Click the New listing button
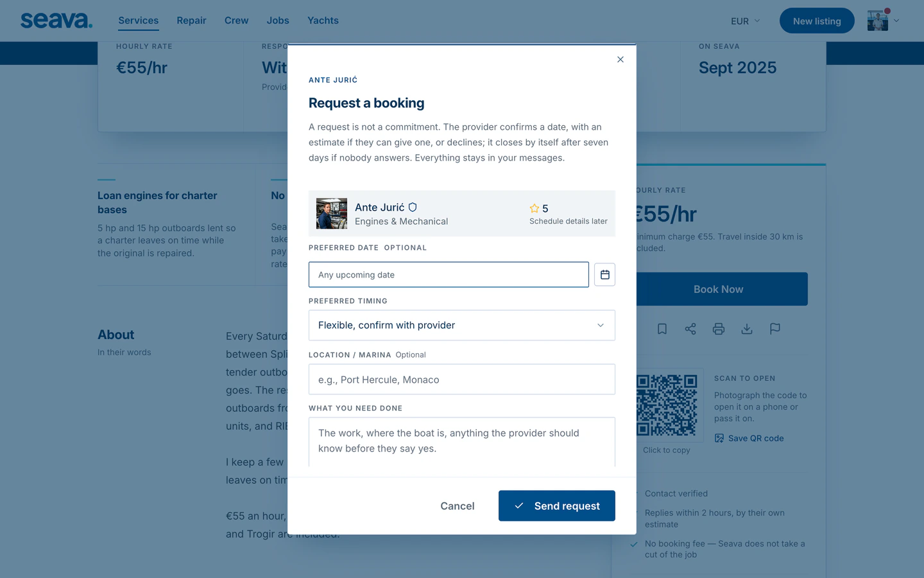The image size is (924, 578). pos(817,21)
